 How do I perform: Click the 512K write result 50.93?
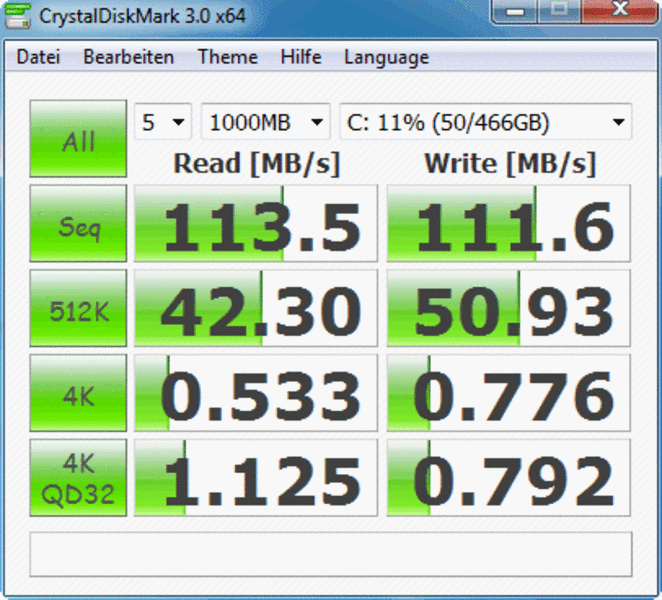coord(509,308)
